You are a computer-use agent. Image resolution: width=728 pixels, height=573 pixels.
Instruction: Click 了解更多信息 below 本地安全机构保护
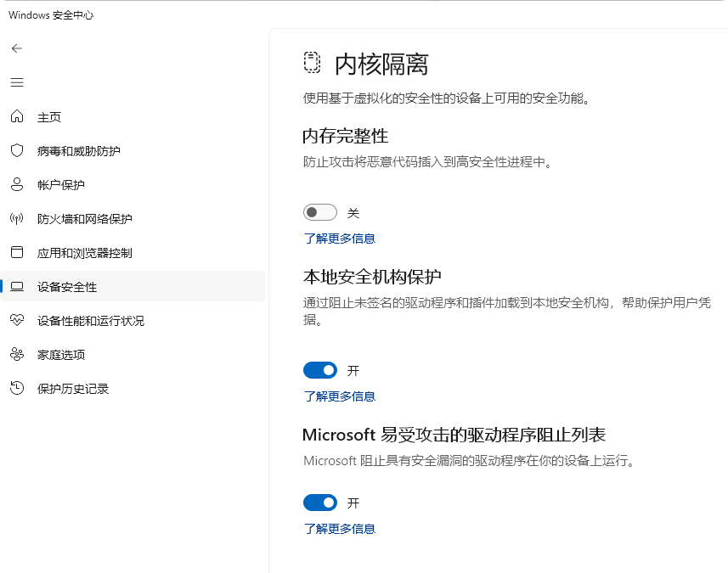pos(339,396)
